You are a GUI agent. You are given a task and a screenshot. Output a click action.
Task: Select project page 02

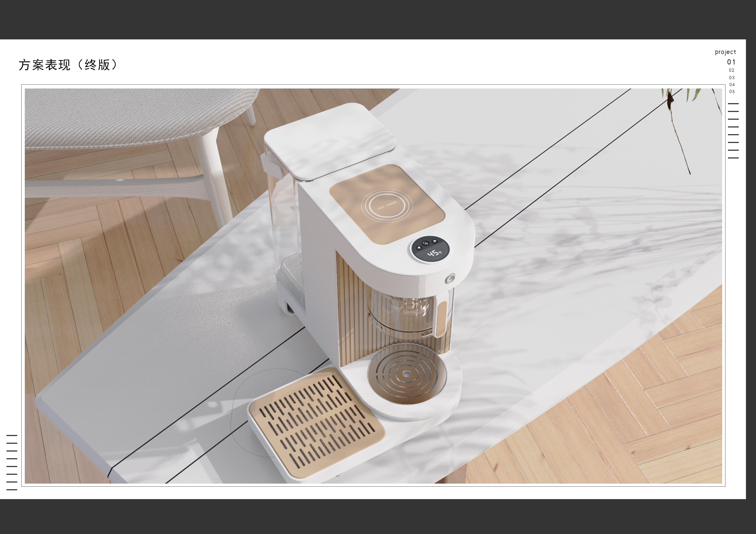(x=732, y=70)
